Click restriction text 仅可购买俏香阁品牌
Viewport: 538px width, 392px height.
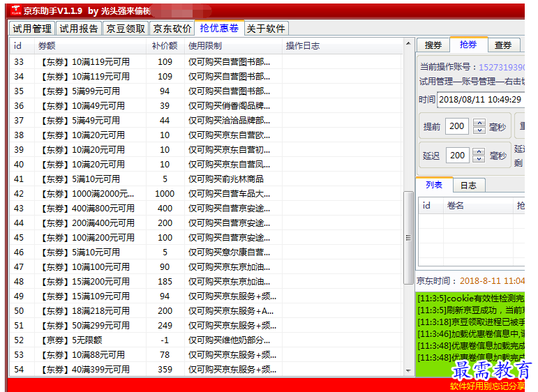[x=229, y=105]
